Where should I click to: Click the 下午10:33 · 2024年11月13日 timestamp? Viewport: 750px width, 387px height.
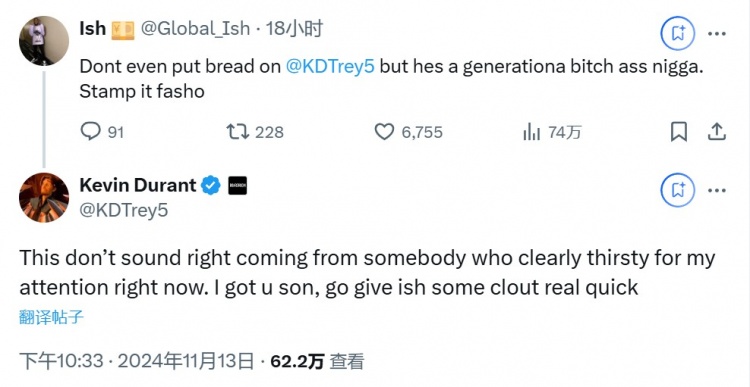[x=136, y=361]
